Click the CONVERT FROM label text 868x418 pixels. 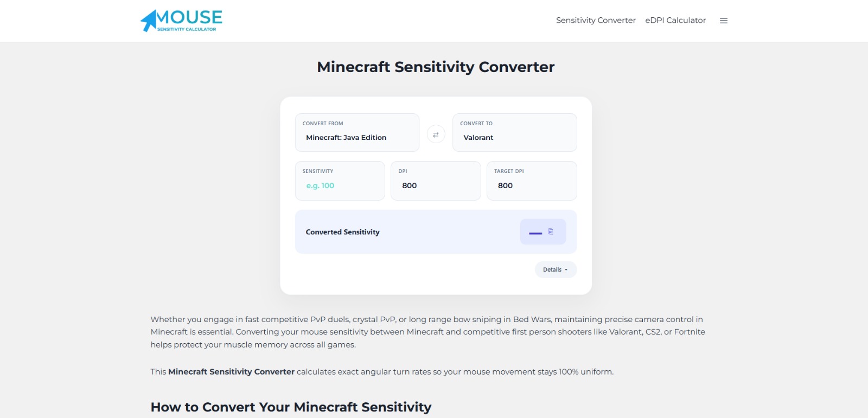click(x=323, y=124)
